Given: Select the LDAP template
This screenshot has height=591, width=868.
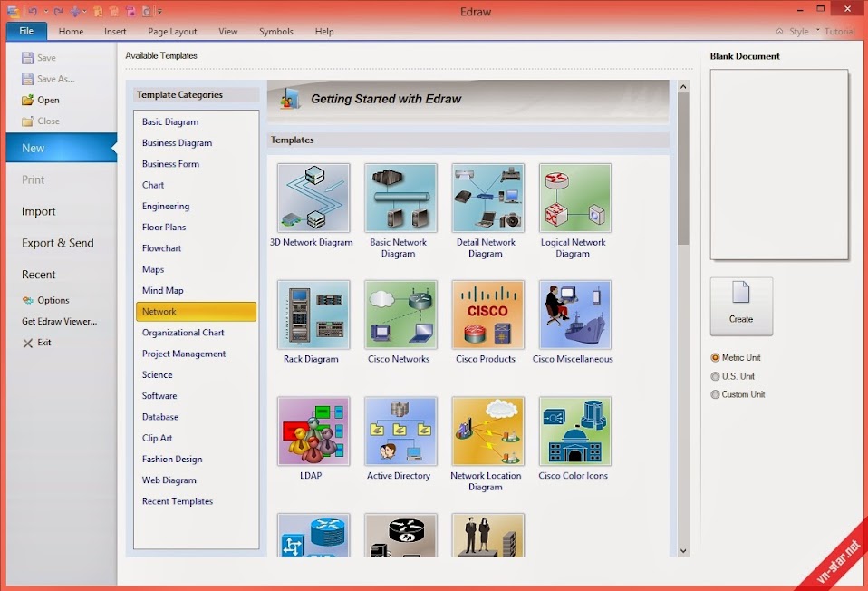Looking at the screenshot, I should (313, 431).
